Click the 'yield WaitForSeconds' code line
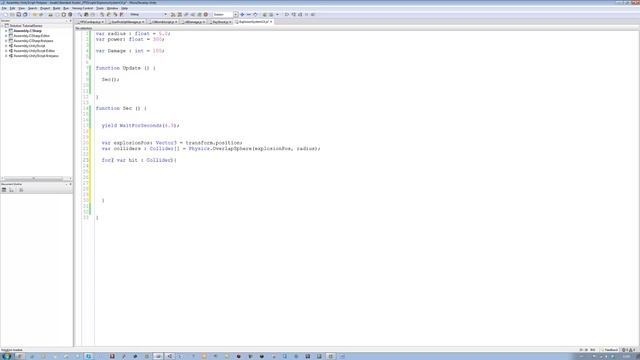Image resolution: width=640 pixels, height=360 pixels. tap(140, 125)
